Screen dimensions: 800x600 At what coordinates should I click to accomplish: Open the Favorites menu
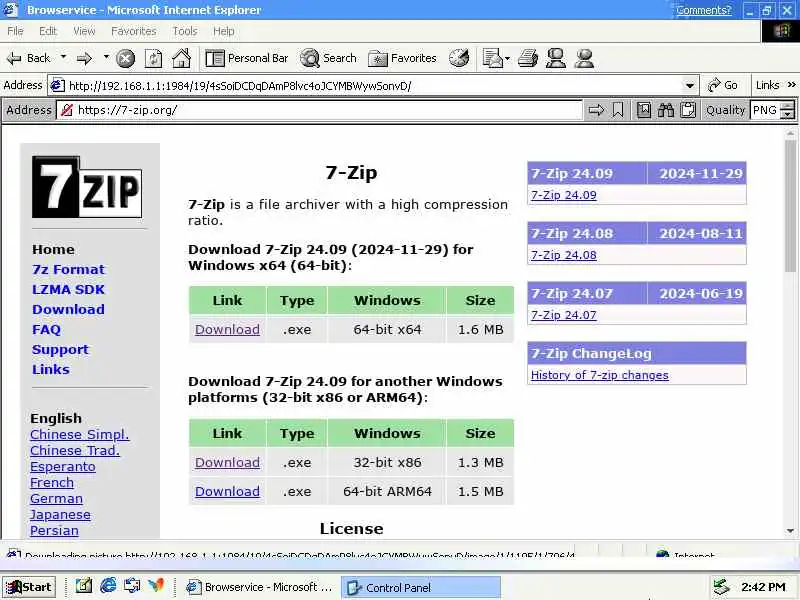tap(134, 31)
